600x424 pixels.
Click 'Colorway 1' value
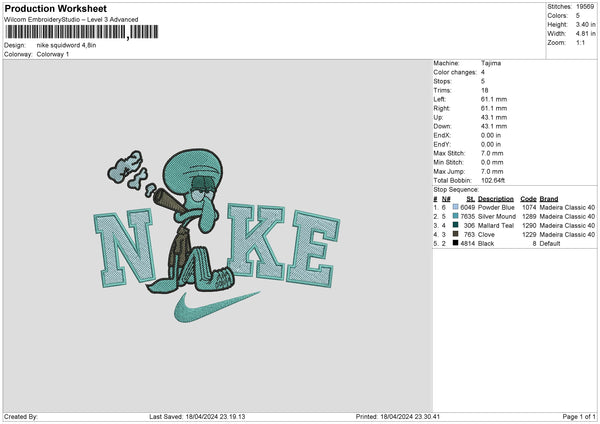pos(53,54)
